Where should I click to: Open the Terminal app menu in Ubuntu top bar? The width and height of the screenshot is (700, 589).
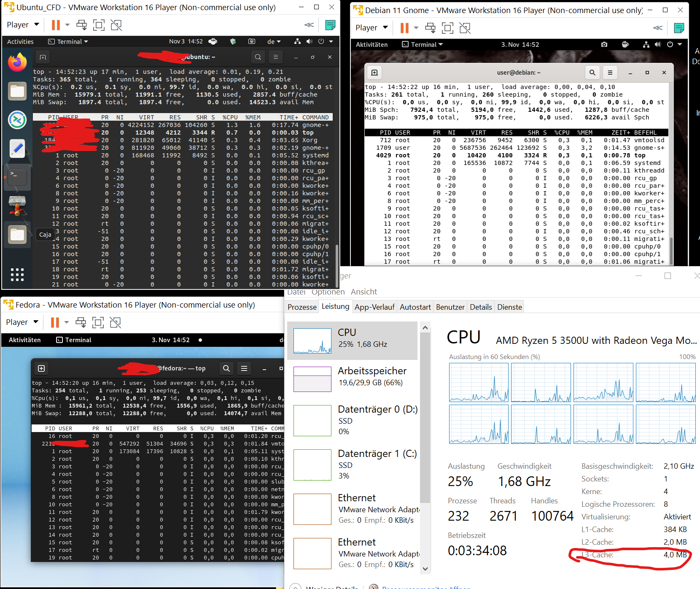pos(68,41)
